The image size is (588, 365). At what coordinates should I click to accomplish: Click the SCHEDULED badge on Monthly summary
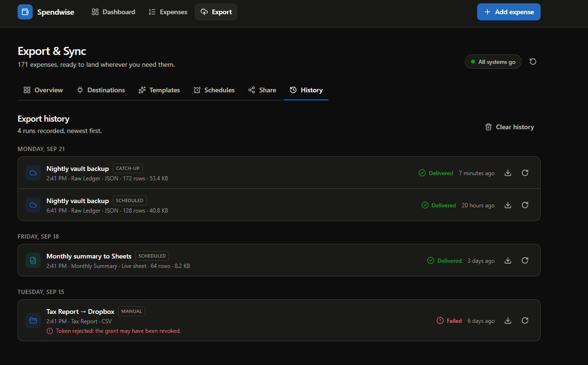pos(152,256)
